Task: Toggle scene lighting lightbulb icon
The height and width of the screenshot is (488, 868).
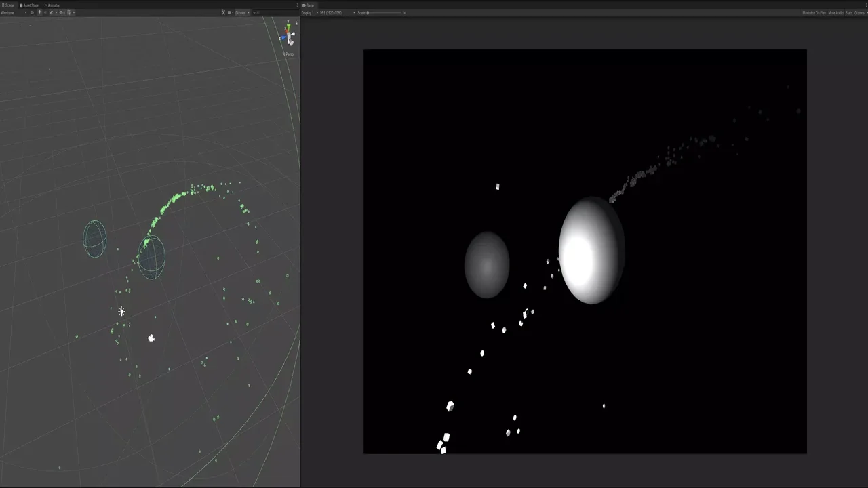Action: [x=39, y=12]
